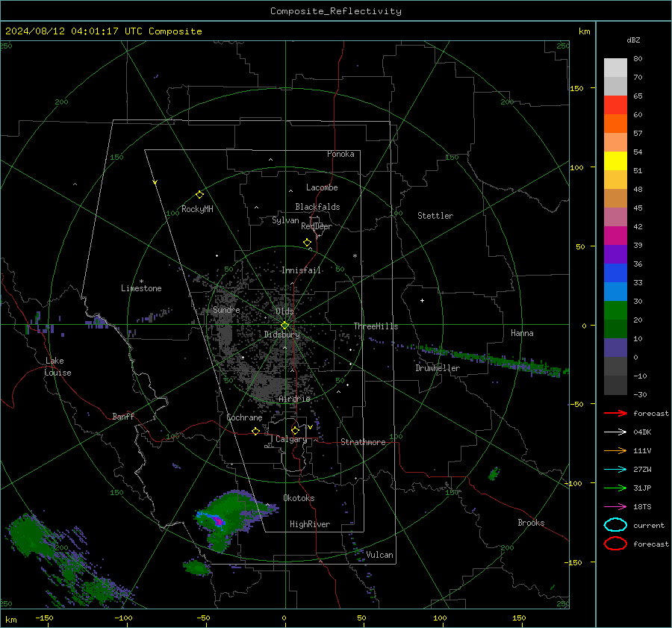Click the Lacombe label on the map
The image size is (672, 628).
tap(322, 187)
